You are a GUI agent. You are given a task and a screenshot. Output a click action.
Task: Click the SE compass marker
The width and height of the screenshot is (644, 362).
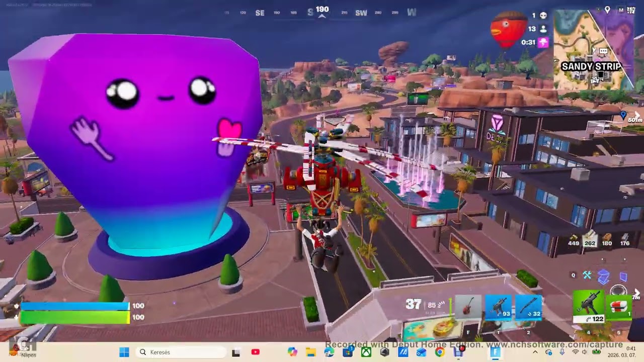pos(260,13)
